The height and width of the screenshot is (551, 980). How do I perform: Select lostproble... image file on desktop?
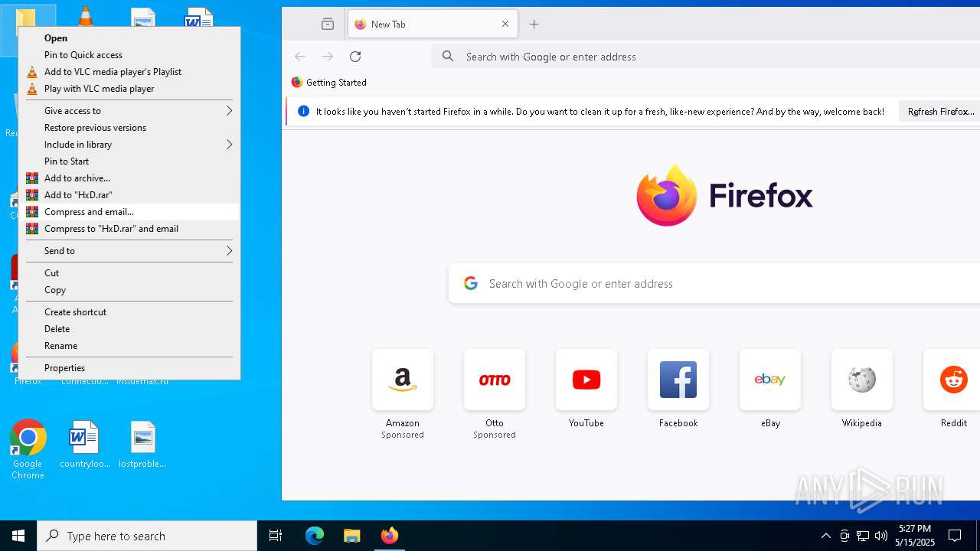point(142,444)
